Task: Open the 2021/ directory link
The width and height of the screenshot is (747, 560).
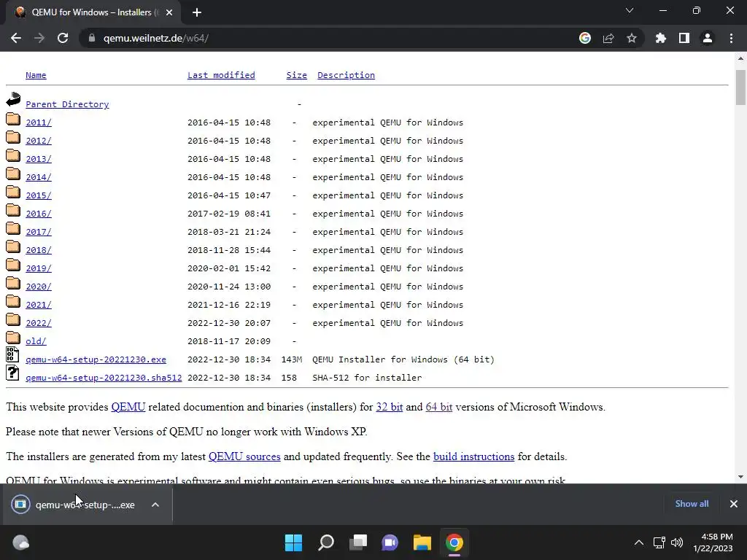Action: tap(39, 305)
